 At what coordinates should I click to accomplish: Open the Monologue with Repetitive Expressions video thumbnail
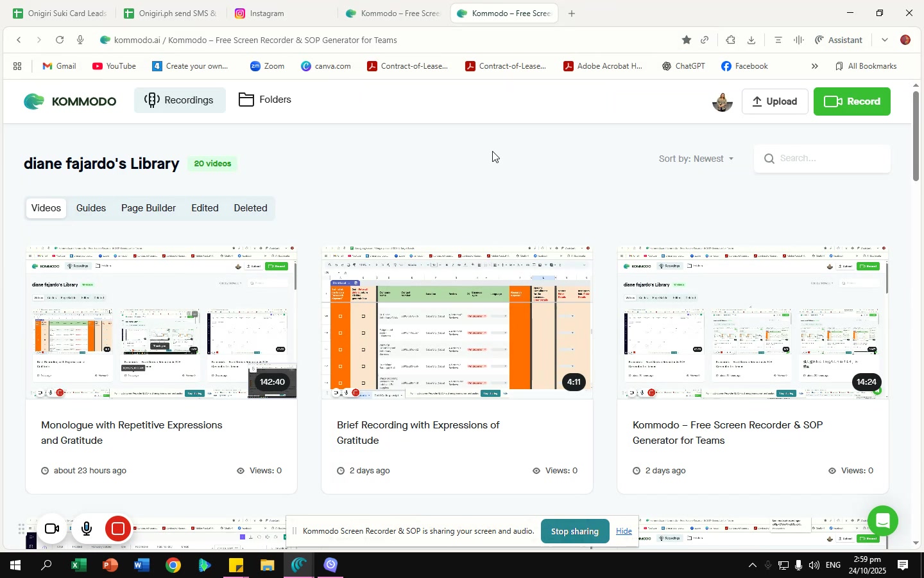point(161,322)
